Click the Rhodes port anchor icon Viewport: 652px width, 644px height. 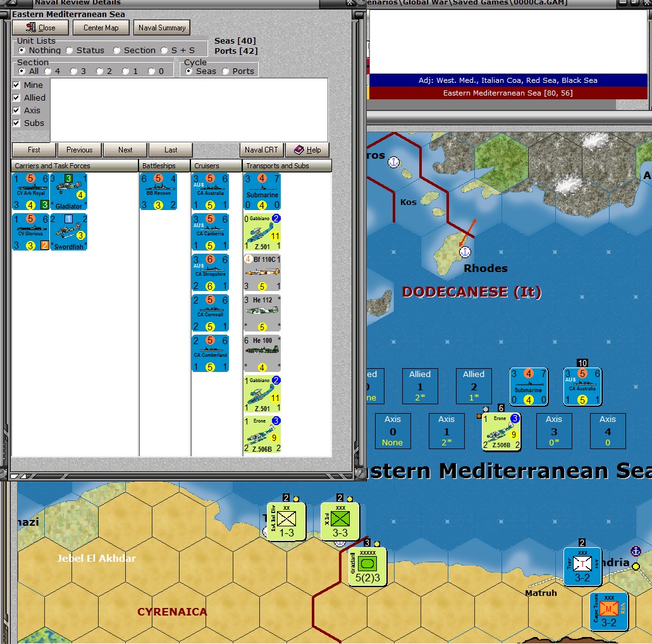pyautogui.click(x=465, y=252)
